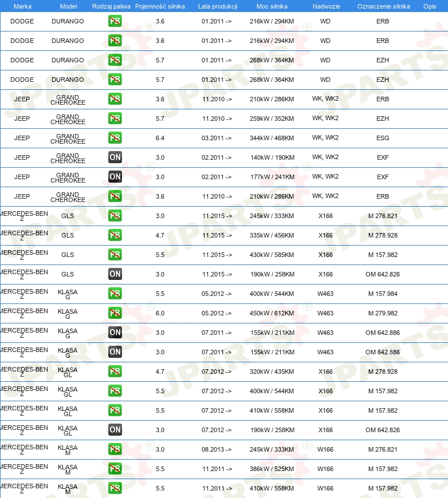
Task: Click ON diesel icon in the 140kW Grand Cherokee row
Action: pyautogui.click(x=115, y=157)
